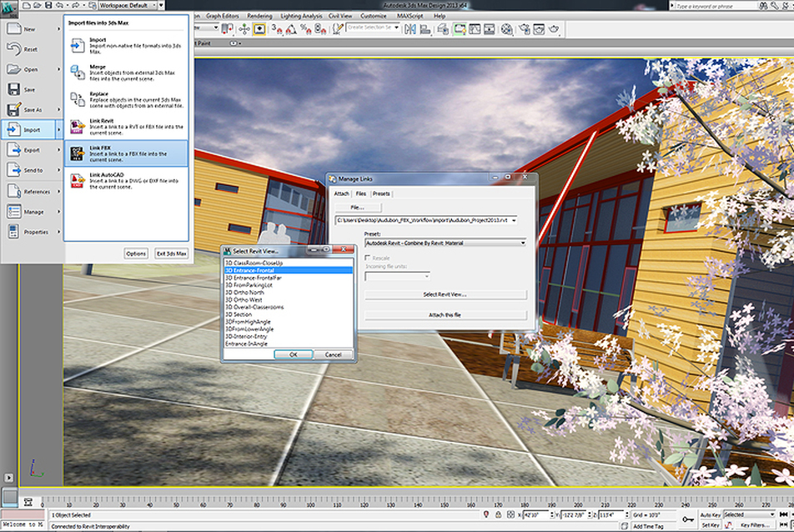The width and height of the screenshot is (794, 532).
Task: Click the X coordinate input field
Action: click(535, 514)
